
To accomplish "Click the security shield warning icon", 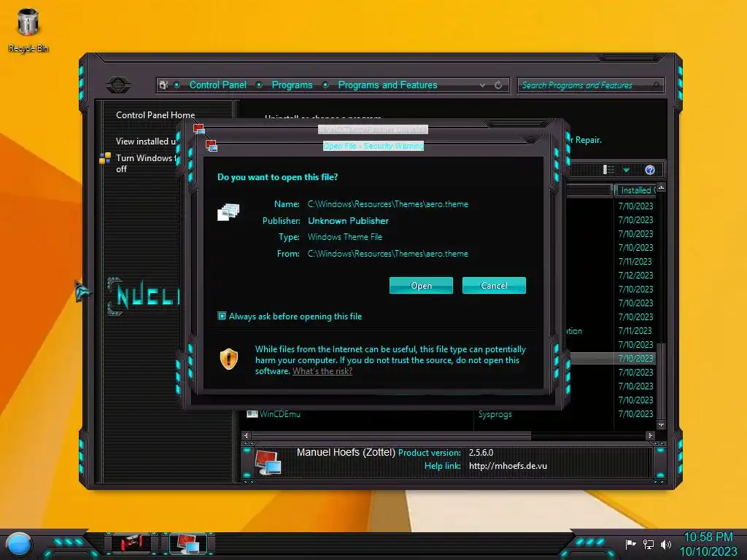I will click(x=228, y=359).
